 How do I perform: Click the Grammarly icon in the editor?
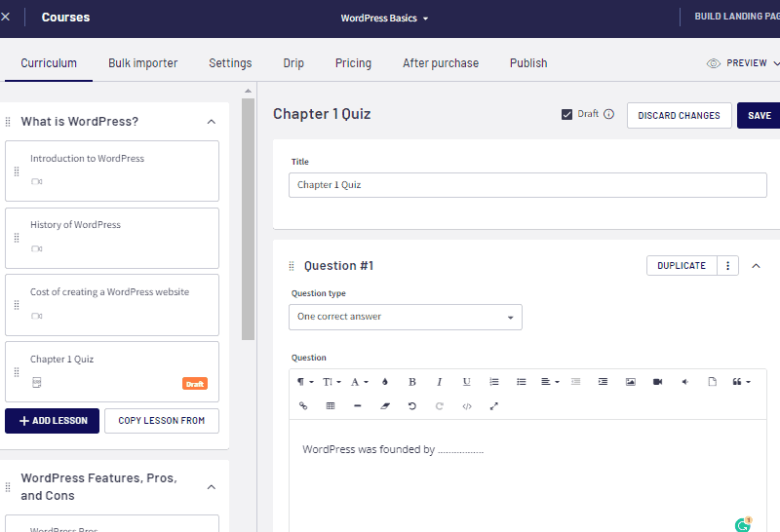pos(743,524)
